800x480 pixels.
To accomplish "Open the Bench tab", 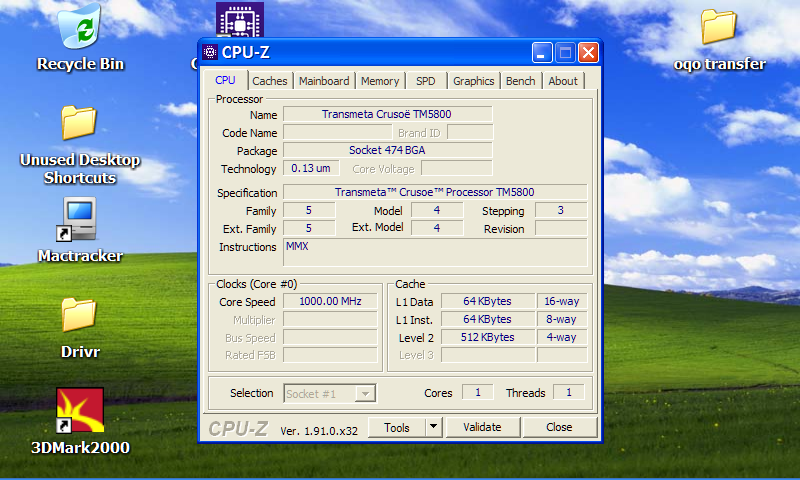I will click(520, 81).
